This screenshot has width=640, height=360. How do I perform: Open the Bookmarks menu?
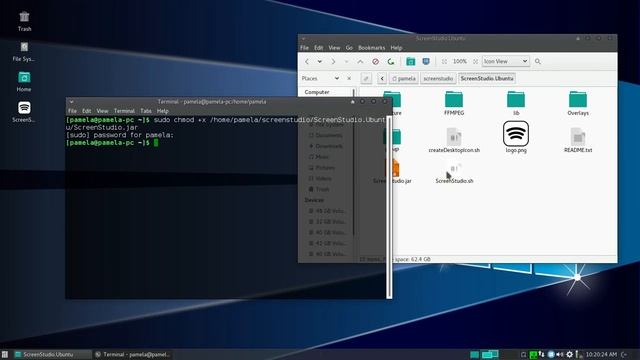(371, 48)
